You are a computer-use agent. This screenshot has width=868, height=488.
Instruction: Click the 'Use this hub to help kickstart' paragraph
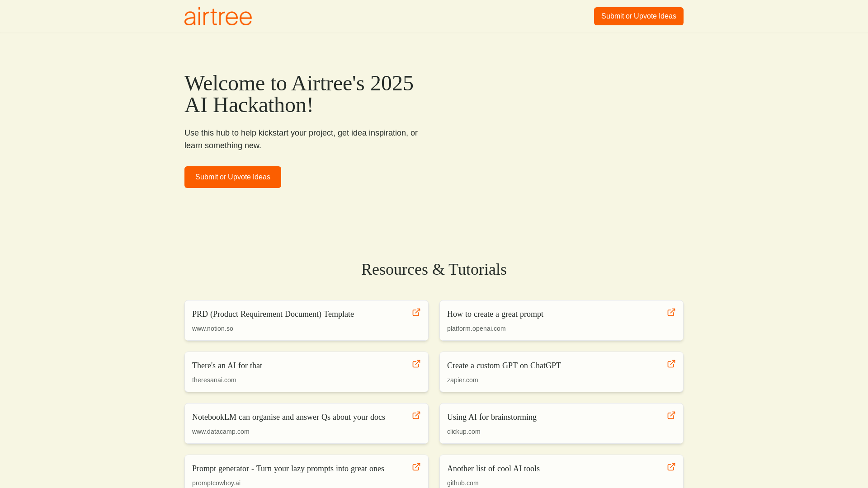pos(301,139)
